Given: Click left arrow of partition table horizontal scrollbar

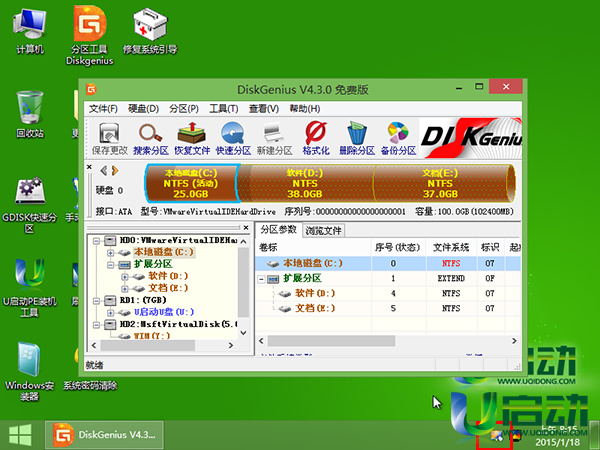Looking at the screenshot, I should pos(261,341).
